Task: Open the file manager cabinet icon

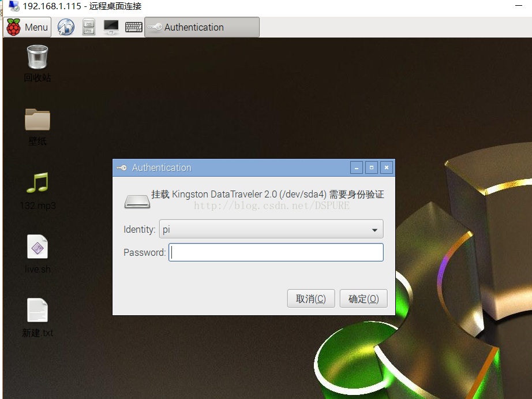Action: tap(88, 27)
